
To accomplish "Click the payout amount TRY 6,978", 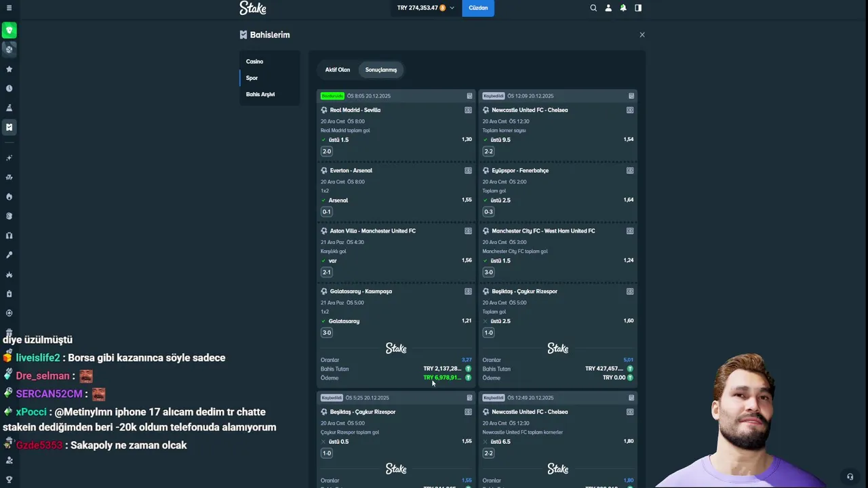I will (442, 378).
